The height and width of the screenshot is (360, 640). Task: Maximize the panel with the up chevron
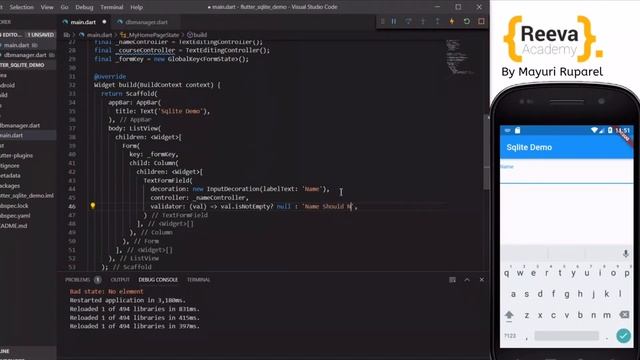(x=467, y=280)
